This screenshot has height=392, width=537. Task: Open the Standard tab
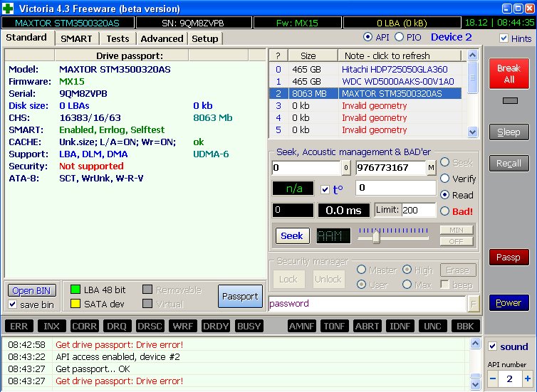pyautogui.click(x=26, y=37)
